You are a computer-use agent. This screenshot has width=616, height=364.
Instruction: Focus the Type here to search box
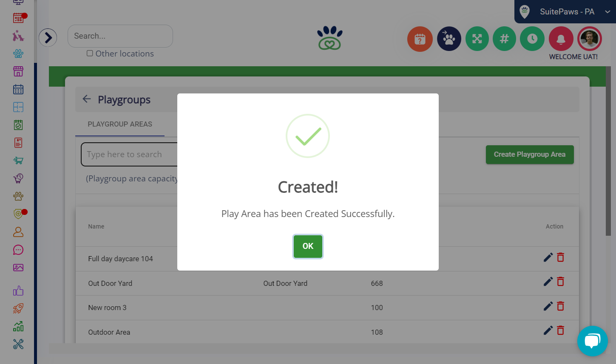(x=129, y=155)
